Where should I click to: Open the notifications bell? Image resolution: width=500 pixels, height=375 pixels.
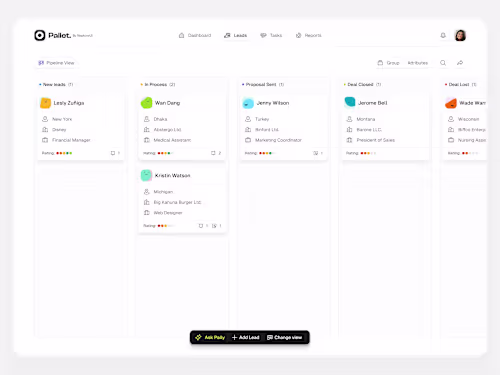pos(443,35)
